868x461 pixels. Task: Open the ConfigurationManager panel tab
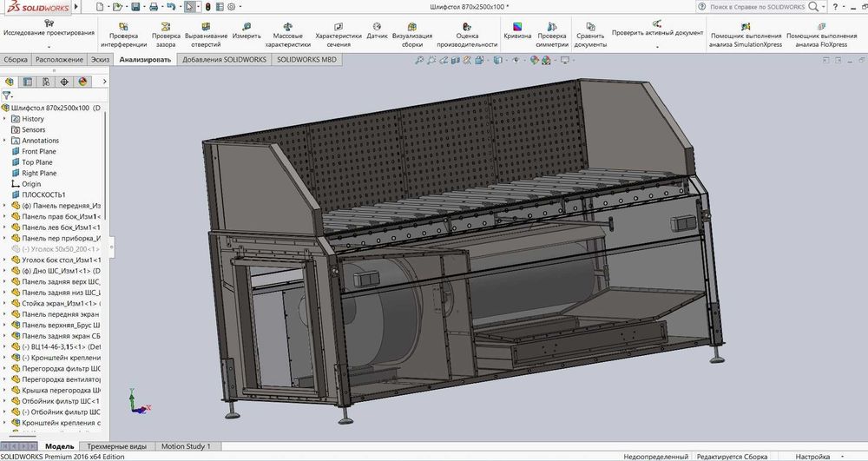point(46,82)
